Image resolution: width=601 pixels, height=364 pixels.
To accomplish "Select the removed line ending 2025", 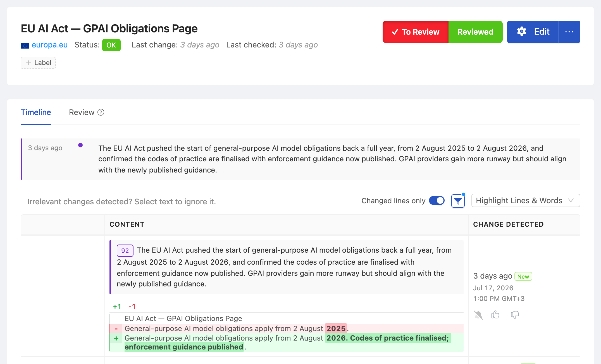I will pyautogui.click(x=287, y=329).
